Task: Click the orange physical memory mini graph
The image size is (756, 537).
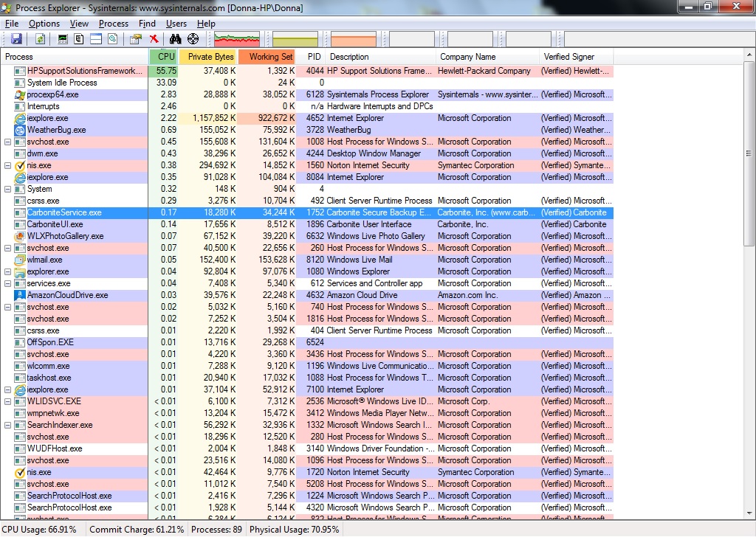Action: 354,39
